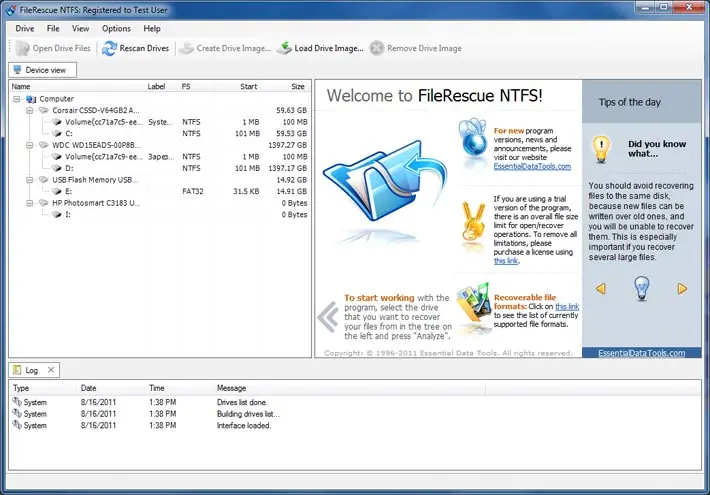Viewport: 710px width, 495px height.
Task: Click the USB Flash Memory drive icon
Action: coord(44,180)
